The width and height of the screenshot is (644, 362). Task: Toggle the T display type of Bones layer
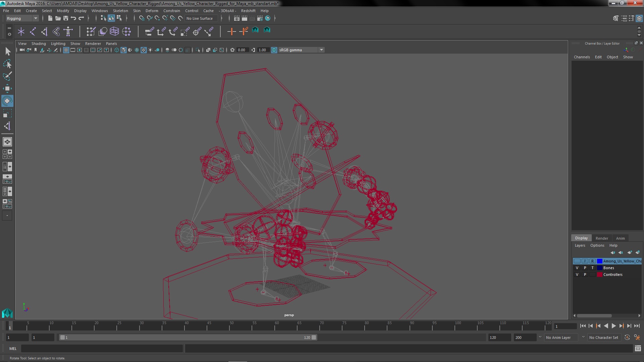point(592,268)
